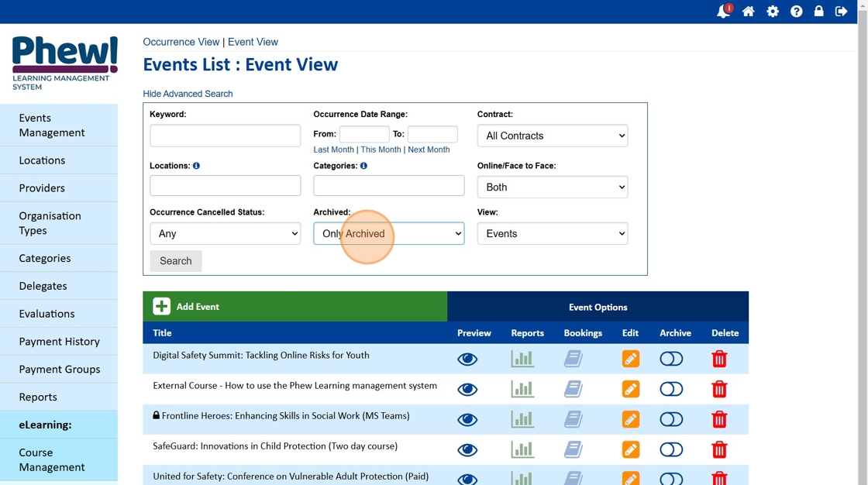The image size is (868, 485).
Task: Toggle archive switch for Frontline Heroes
Action: [671, 419]
